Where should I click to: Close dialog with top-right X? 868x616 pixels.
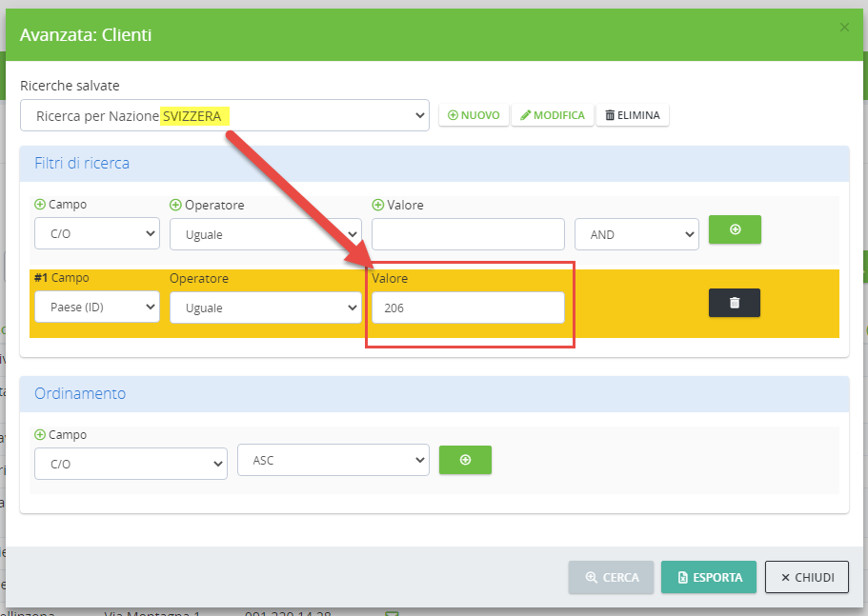point(844,28)
